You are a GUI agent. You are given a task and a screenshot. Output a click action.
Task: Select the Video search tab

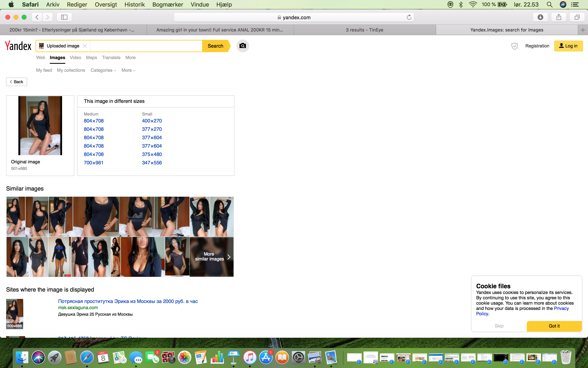point(75,57)
